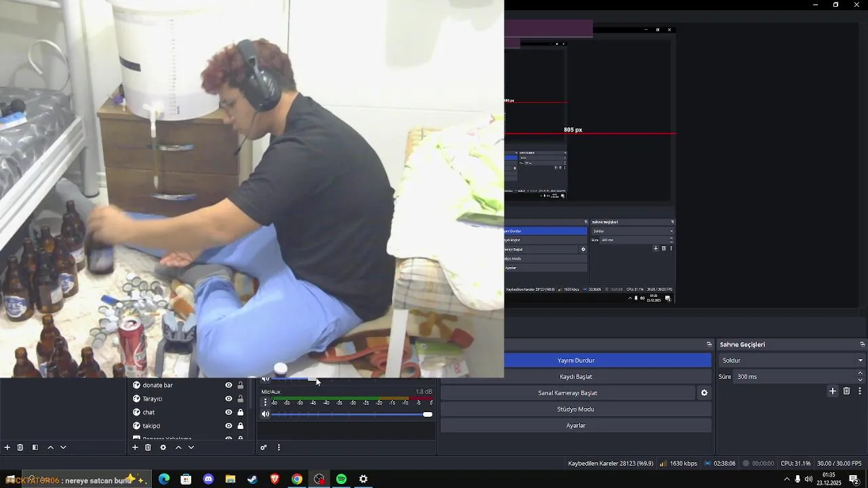Open virtual camera settings gear
The image size is (868, 488).
[x=704, y=393]
